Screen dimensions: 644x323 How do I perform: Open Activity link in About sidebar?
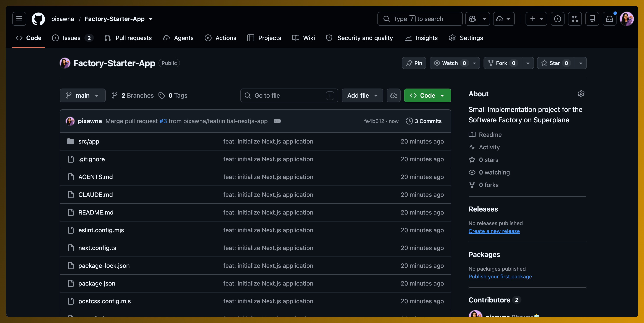pyautogui.click(x=484, y=147)
